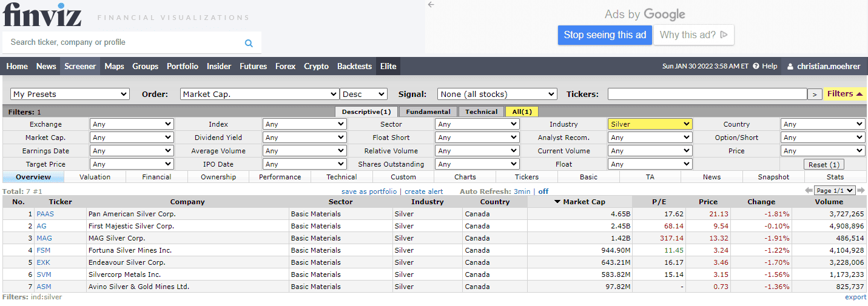Image resolution: width=868 pixels, height=306 pixels.
Task: Click Silvercorp Metals Inc. company cell
Action: tap(188, 274)
